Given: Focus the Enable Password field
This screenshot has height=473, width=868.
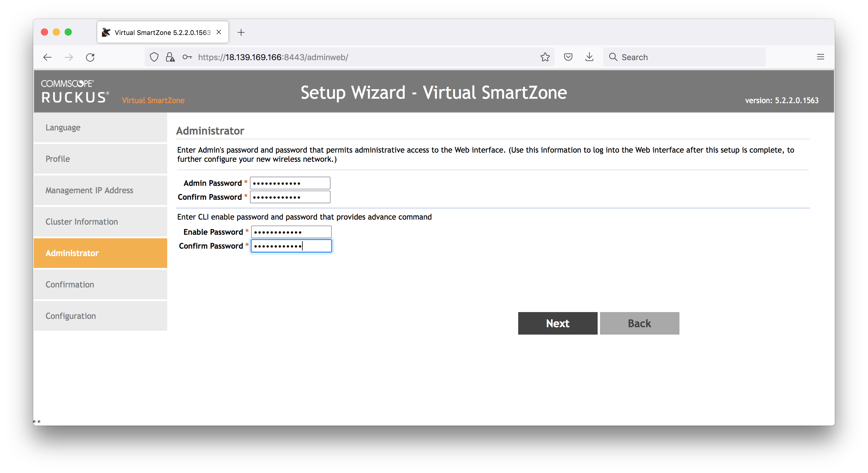Looking at the screenshot, I should pos(291,232).
